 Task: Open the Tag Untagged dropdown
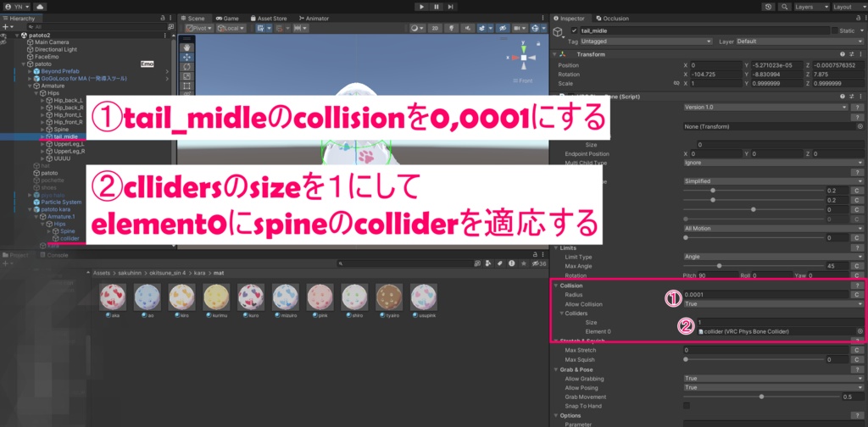647,42
